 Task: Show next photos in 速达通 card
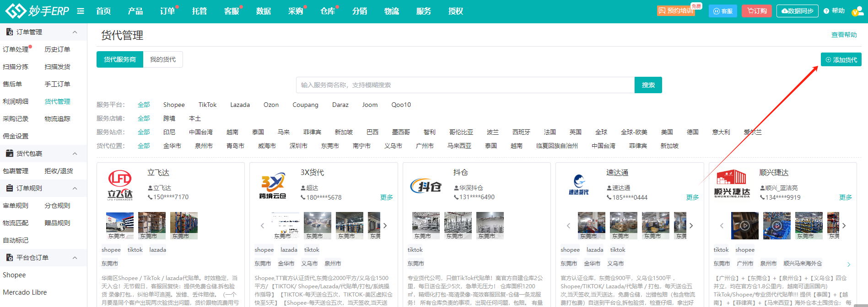tap(691, 226)
